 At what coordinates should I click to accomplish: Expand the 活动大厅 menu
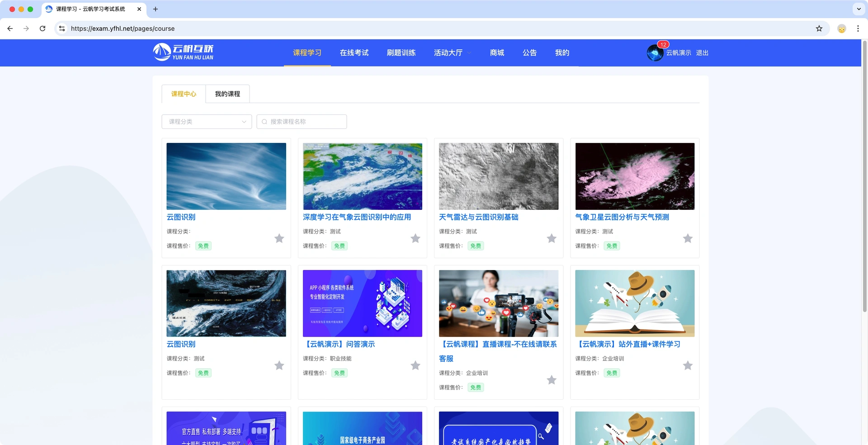(x=453, y=52)
